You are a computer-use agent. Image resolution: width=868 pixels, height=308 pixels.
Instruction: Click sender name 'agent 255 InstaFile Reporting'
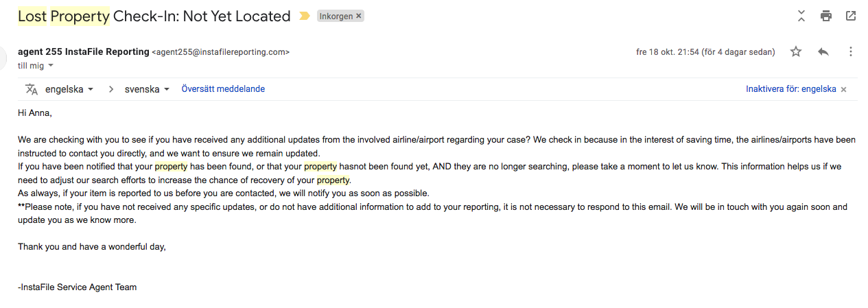pyautogui.click(x=84, y=51)
